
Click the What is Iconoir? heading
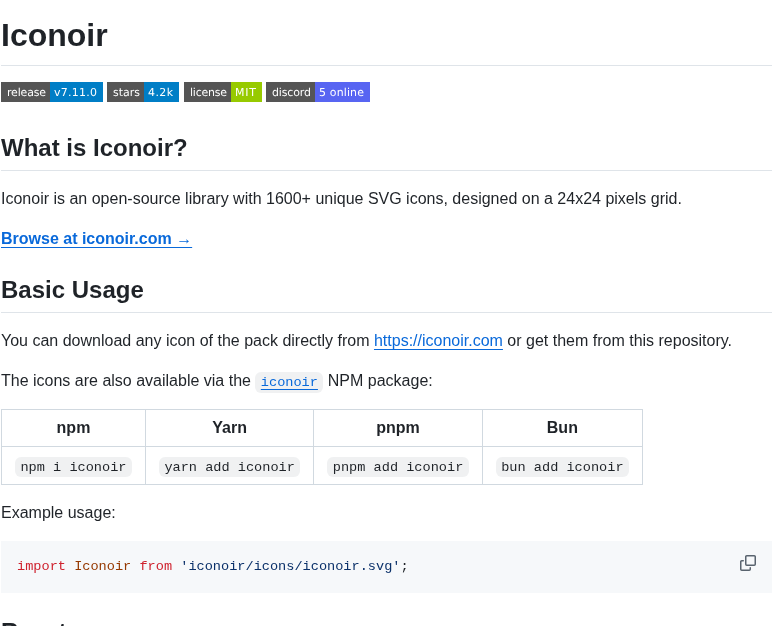pyautogui.click(x=94, y=148)
